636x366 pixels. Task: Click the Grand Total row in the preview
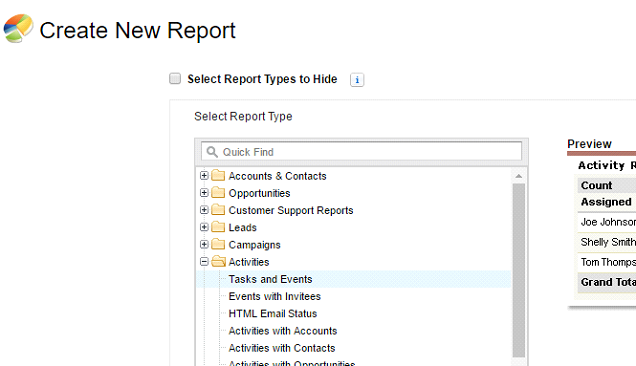point(608,282)
